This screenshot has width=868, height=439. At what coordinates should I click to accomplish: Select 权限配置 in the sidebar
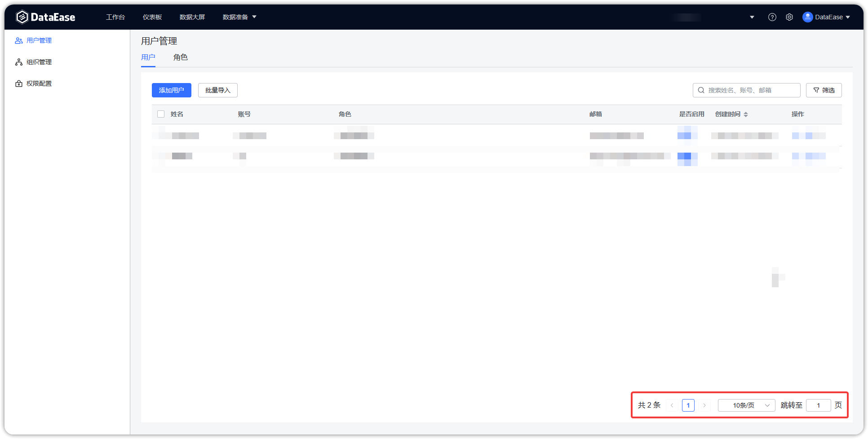click(39, 83)
